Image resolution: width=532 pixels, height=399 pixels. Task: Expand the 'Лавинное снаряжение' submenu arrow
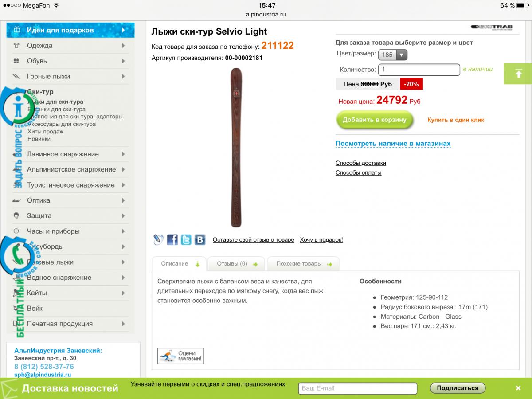coord(123,154)
